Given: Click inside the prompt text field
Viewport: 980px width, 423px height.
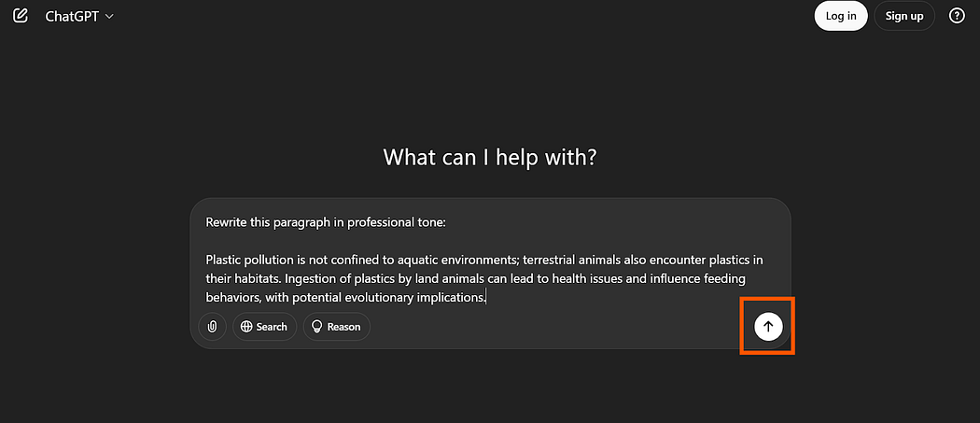Looking at the screenshot, I should [x=491, y=260].
